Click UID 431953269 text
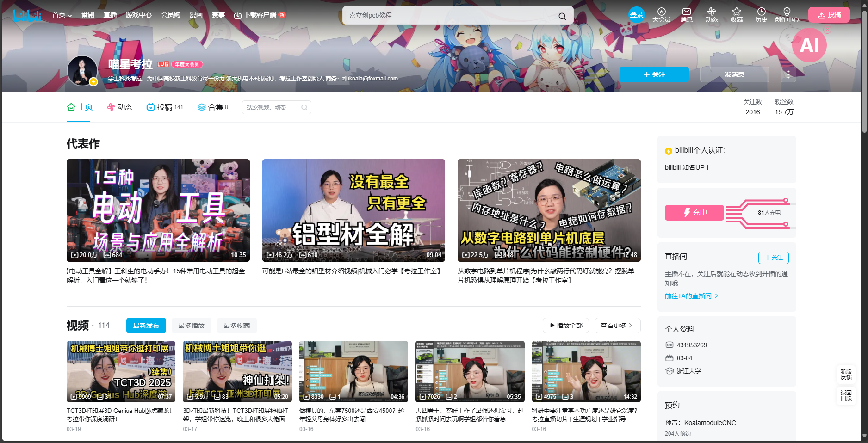The image size is (868, 443). [x=692, y=345]
